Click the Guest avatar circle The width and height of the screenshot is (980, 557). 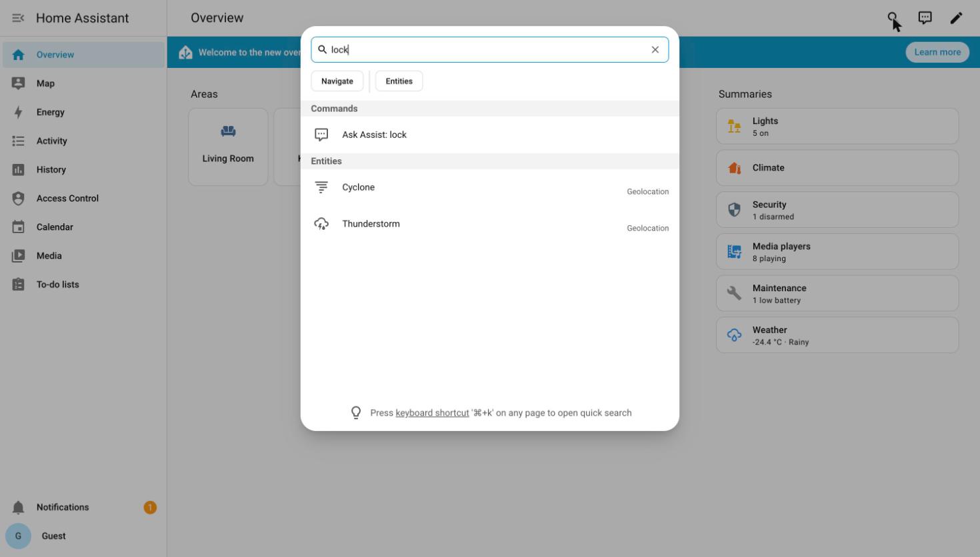coord(18,536)
